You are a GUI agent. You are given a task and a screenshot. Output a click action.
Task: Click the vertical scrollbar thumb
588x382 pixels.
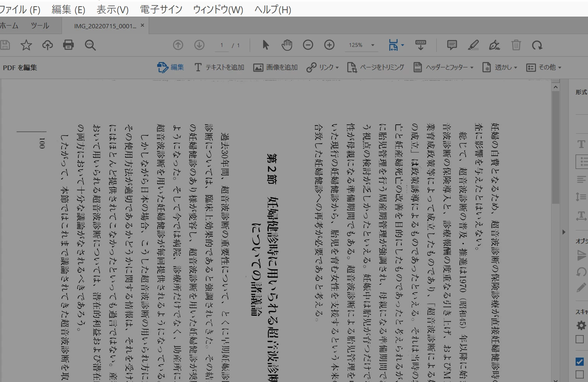pos(555,148)
